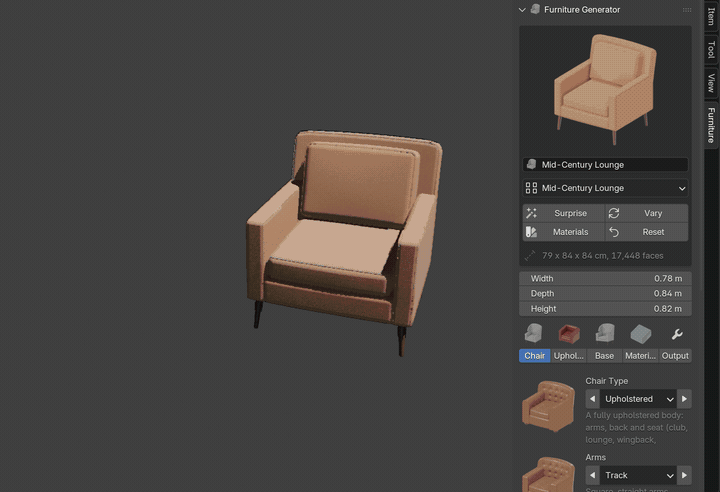This screenshot has width=720, height=492.
Task: Click the Mid-Century Lounge name field
Action: [x=605, y=164]
